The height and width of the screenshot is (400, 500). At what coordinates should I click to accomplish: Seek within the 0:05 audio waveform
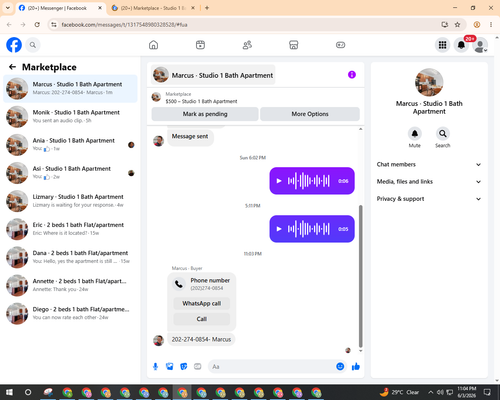pyautogui.click(x=309, y=229)
